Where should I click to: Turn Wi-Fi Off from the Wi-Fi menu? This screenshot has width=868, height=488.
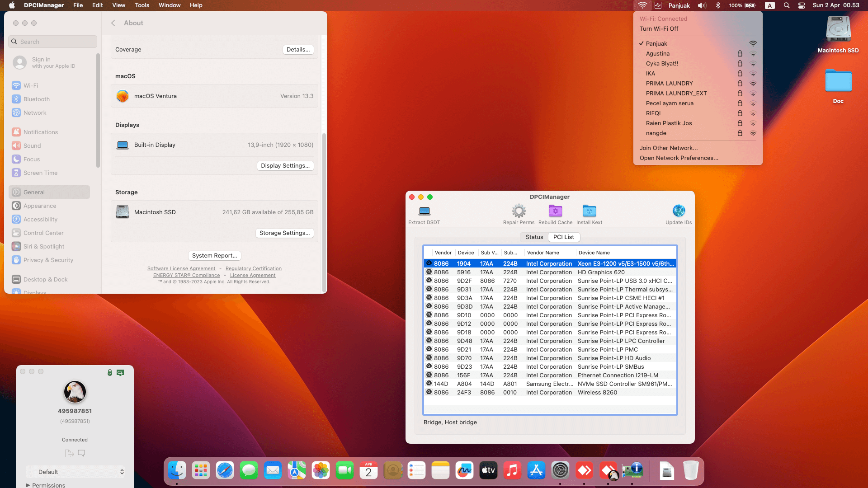[659, 28]
